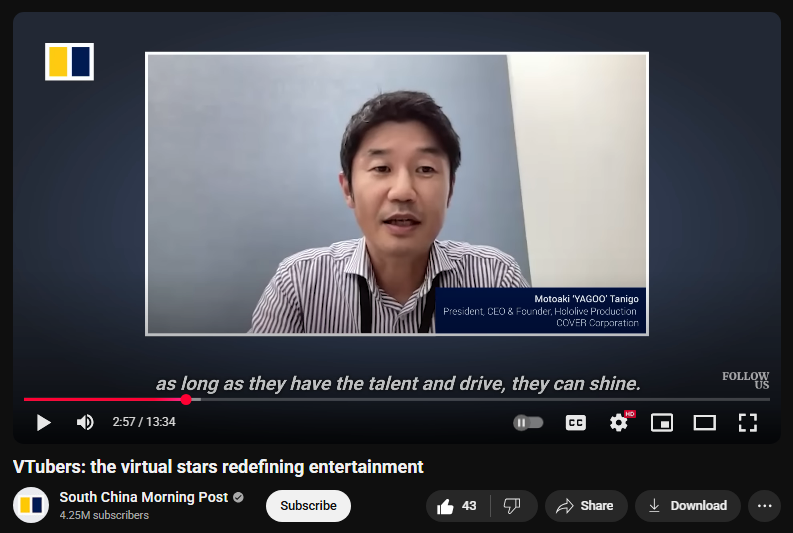Toggle the autoplay switch
793x533 pixels.
pyautogui.click(x=528, y=423)
